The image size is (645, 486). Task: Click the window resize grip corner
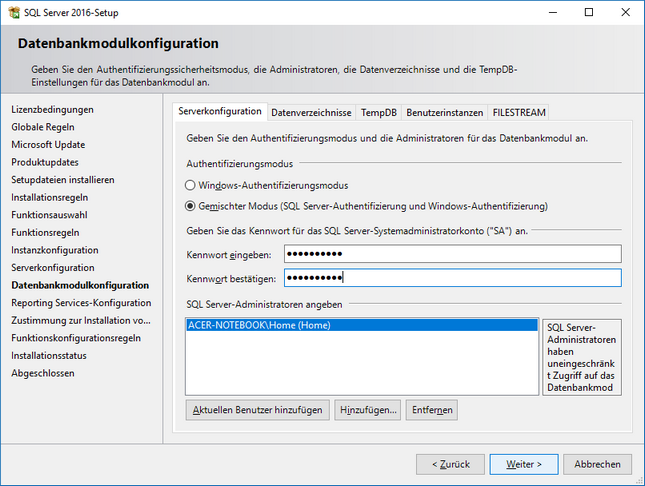click(x=640, y=480)
